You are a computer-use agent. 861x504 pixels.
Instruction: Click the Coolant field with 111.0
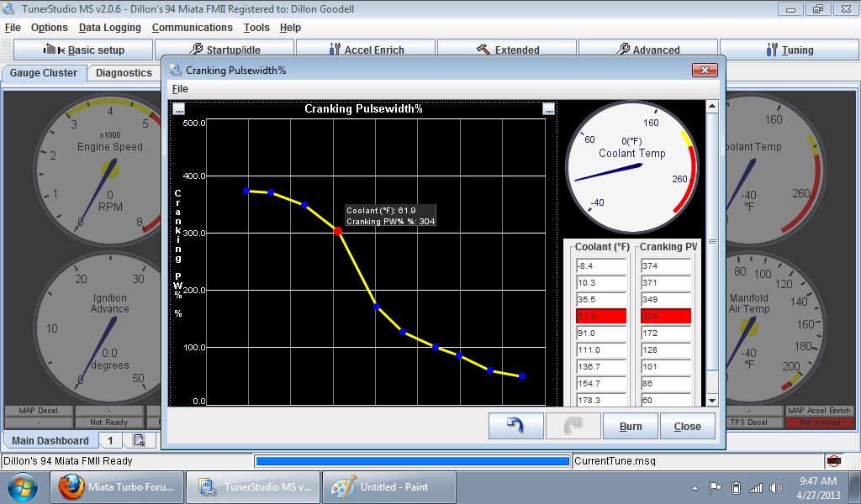(x=601, y=350)
